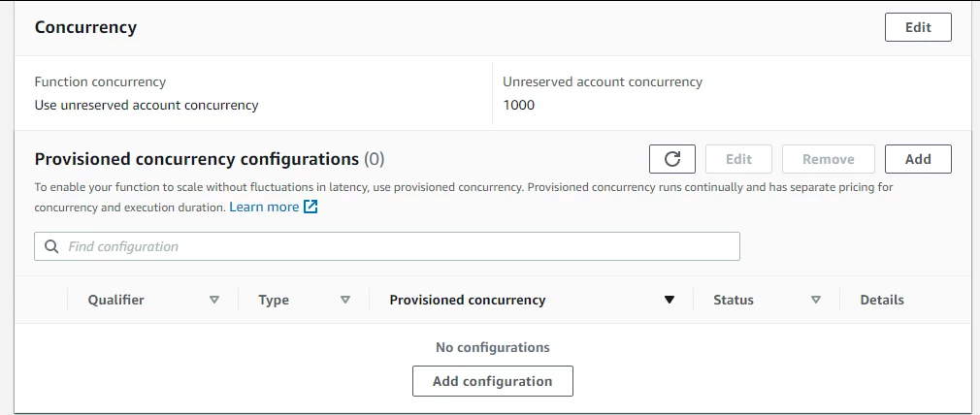Click the external link icon beside Learn more

point(310,207)
